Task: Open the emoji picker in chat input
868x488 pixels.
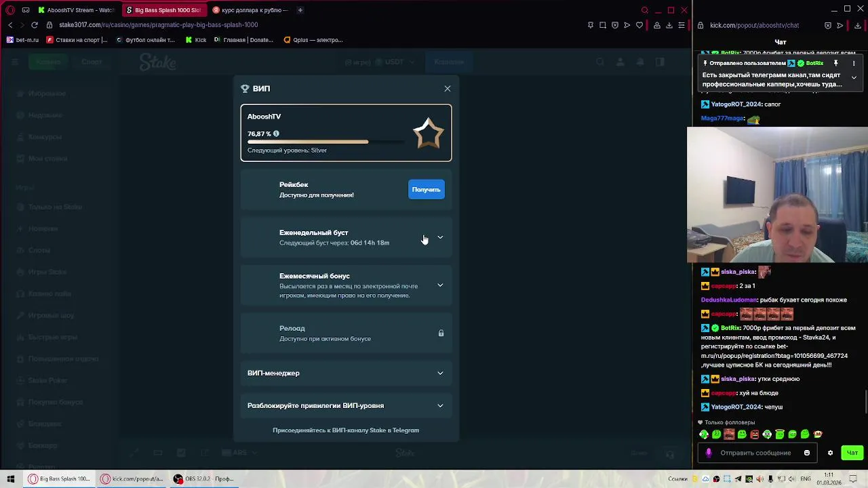Action: point(807,453)
